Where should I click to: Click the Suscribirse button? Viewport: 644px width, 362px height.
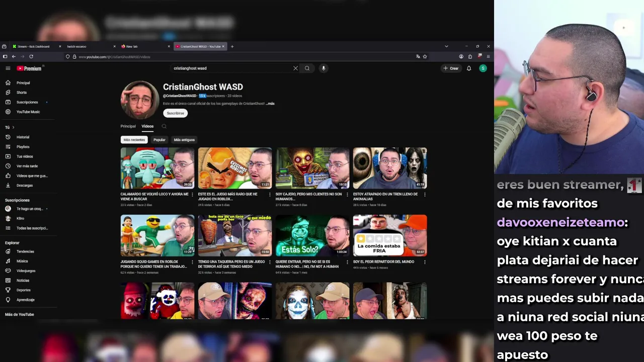176,113
